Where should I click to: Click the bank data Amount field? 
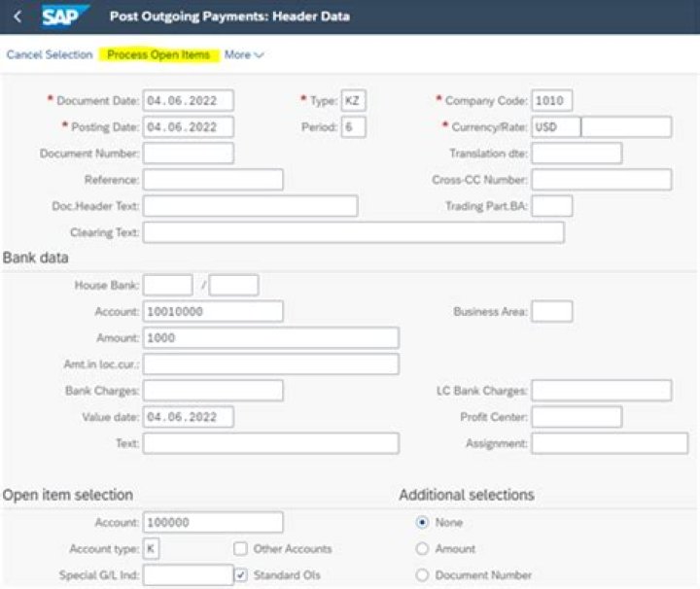click(271, 338)
